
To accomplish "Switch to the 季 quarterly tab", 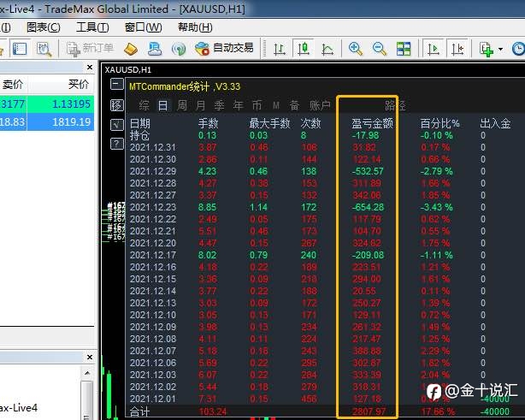I will (x=219, y=106).
